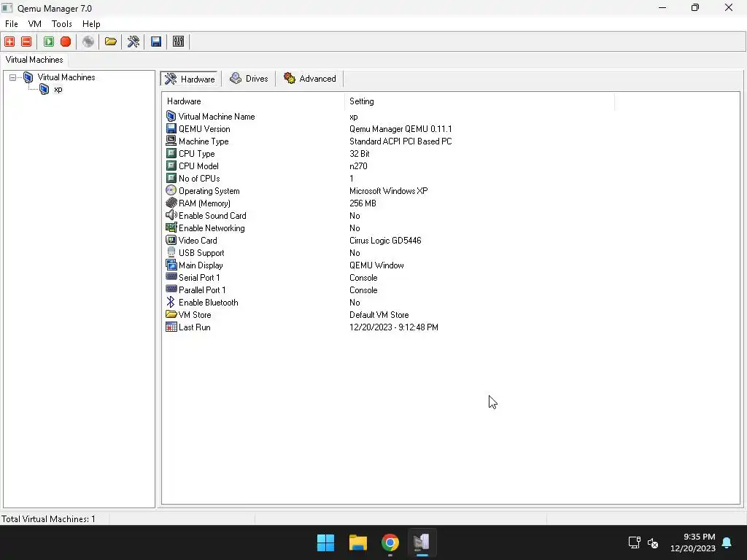Click the Serial Port 1 connector icon
Image resolution: width=747 pixels, height=560 pixels.
coord(171,276)
